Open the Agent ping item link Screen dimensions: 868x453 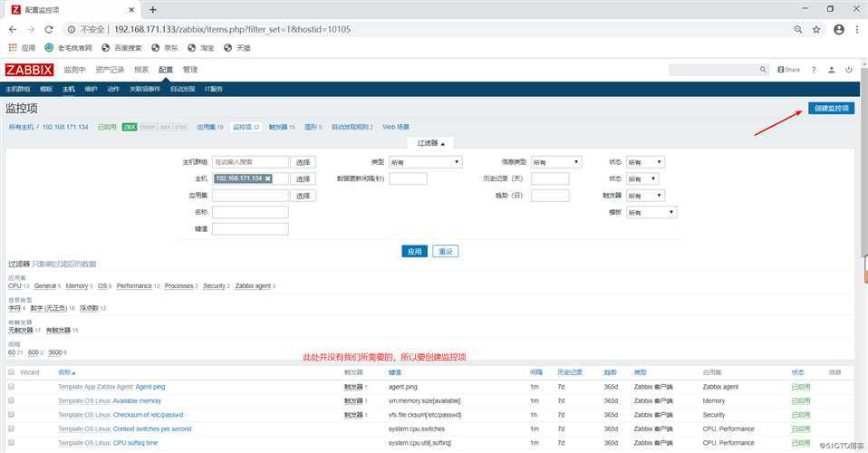pyautogui.click(x=150, y=387)
